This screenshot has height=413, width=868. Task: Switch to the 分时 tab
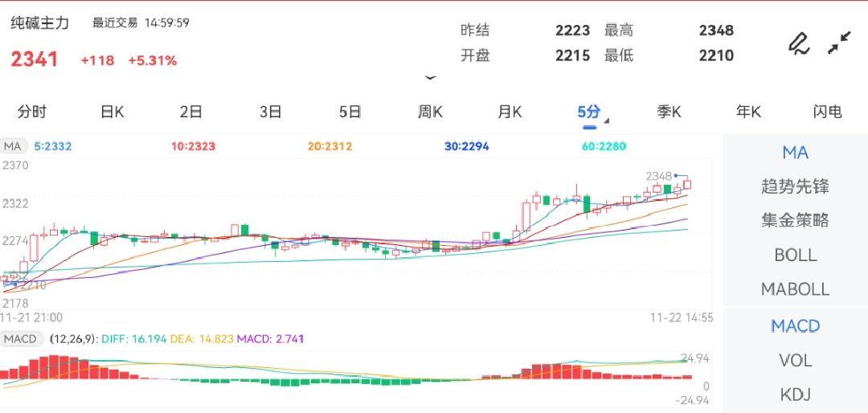[x=32, y=112]
